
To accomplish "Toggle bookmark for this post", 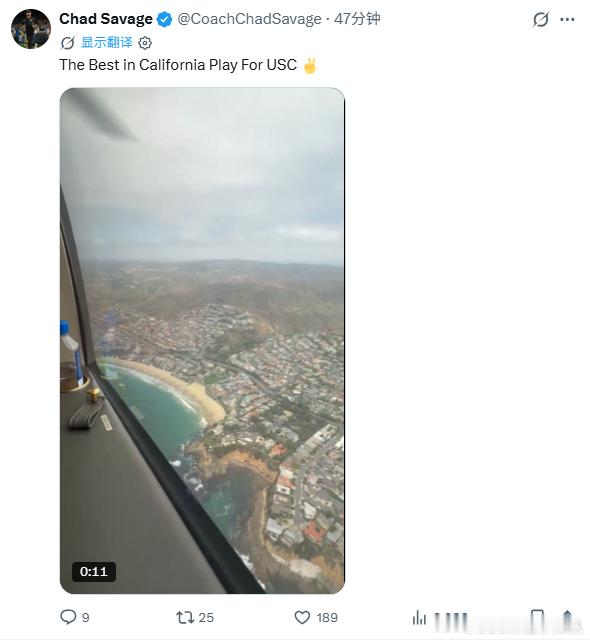I will click(x=537, y=617).
